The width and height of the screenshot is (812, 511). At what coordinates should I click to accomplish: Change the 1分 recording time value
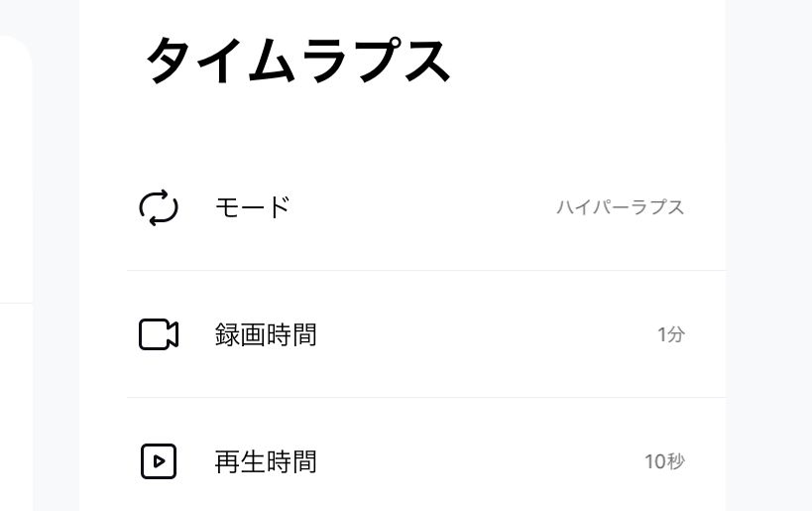[x=671, y=334]
